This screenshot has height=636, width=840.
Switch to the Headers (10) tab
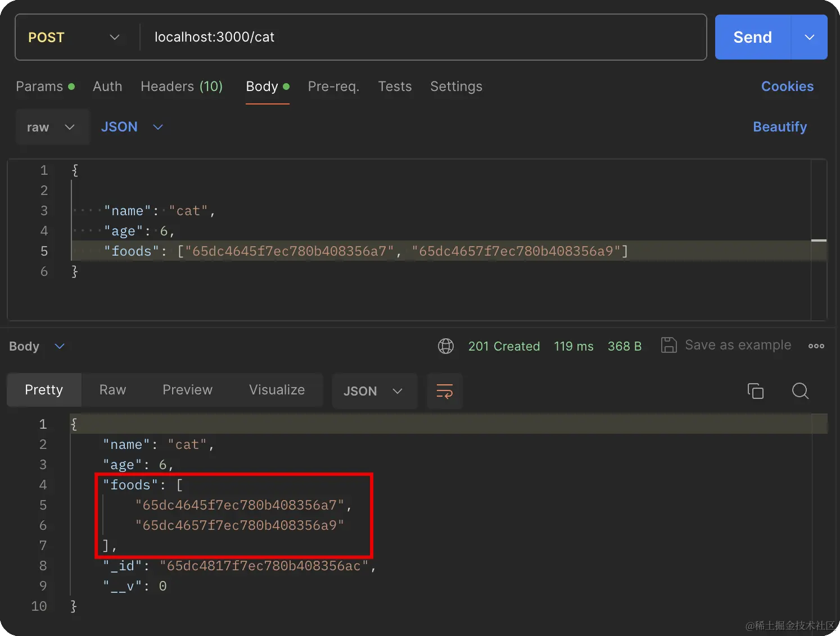(x=182, y=87)
